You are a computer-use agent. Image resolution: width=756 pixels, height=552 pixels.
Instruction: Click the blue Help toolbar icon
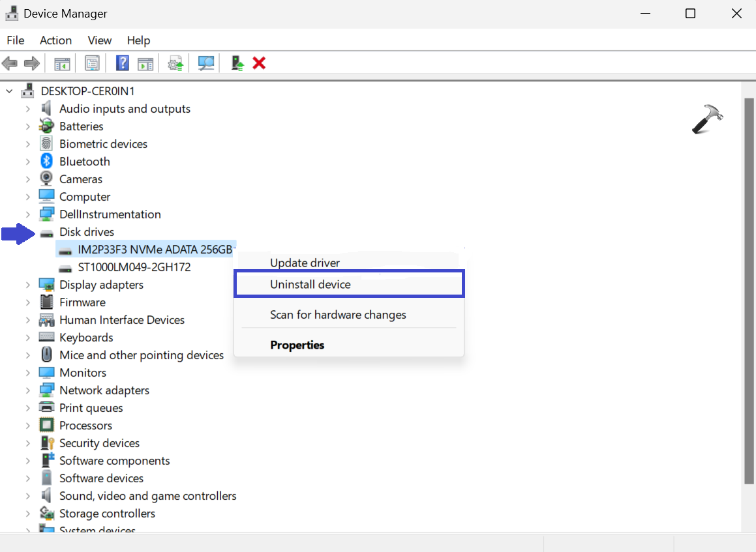(122, 63)
